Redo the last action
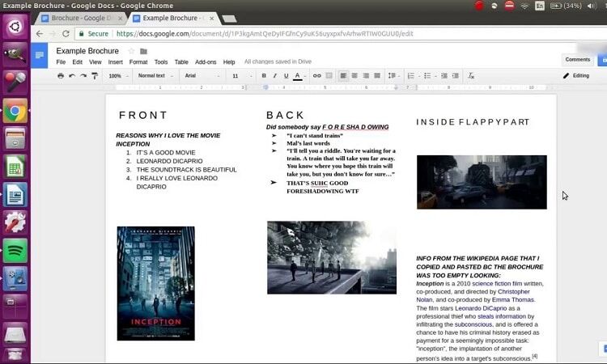Image resolution: width=607 pixels, height=364 pixels. pyautogui.click(x=83, y=76)
